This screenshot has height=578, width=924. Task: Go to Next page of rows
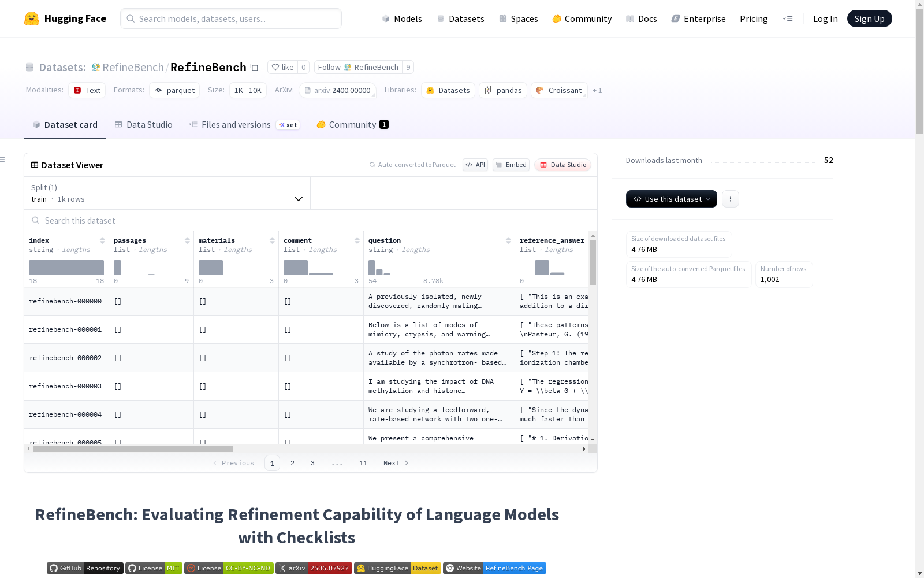point(396,463)
